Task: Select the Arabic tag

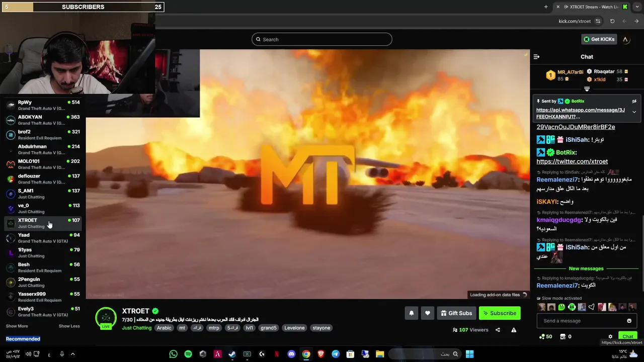Action: tap(164, 328)
